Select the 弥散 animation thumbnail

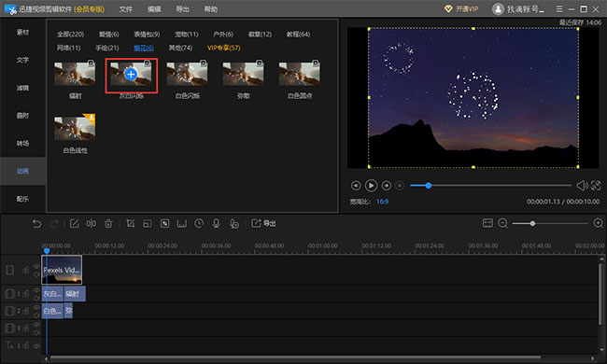[244, 74]
